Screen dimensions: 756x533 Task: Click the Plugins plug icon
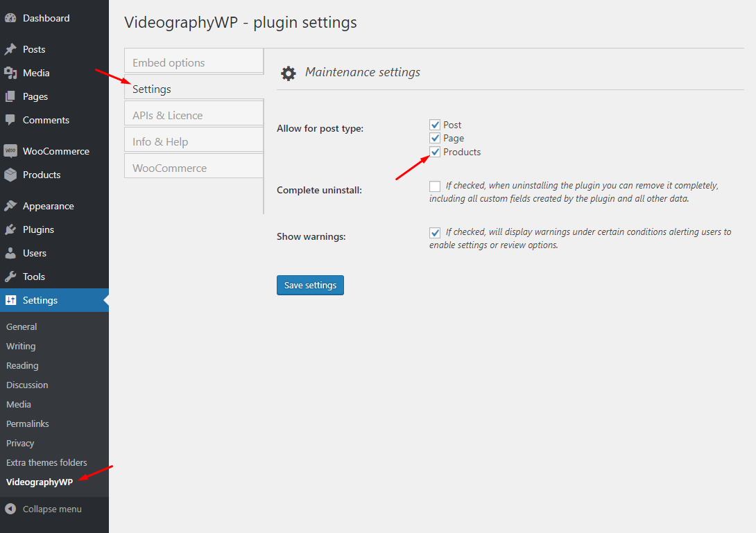point(10,229)
